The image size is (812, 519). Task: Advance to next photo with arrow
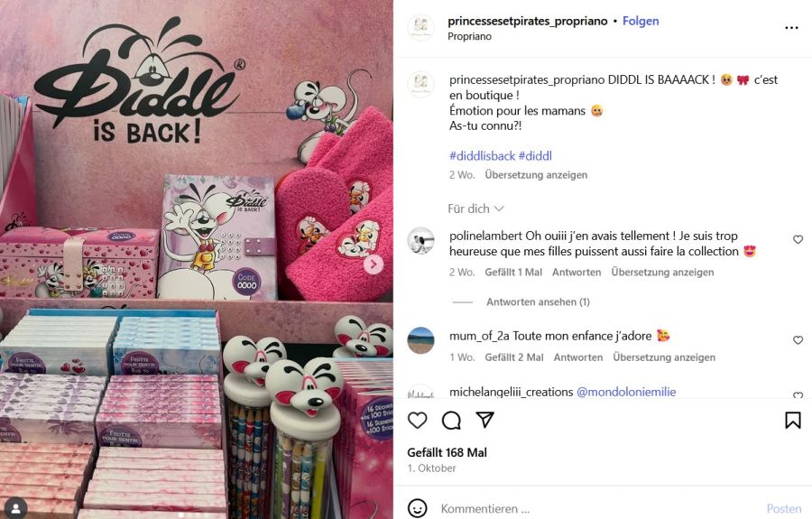(373, 264)
